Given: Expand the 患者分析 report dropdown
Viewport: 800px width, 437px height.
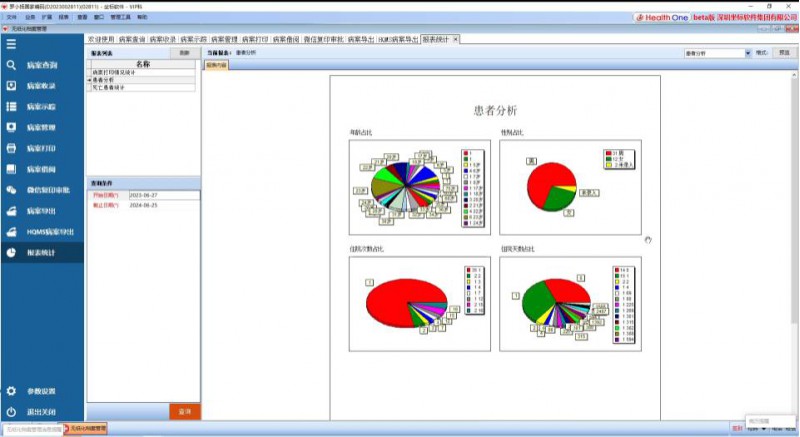Looking at the screenshot, I should click(x=748, y=52).
